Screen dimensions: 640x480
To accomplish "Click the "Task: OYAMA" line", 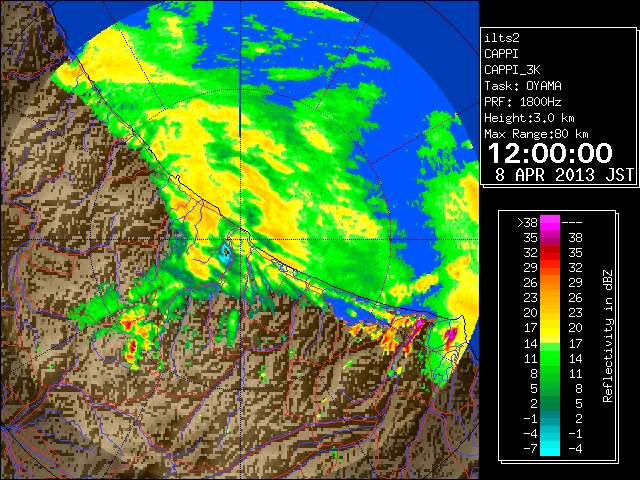I will [523, 86].
